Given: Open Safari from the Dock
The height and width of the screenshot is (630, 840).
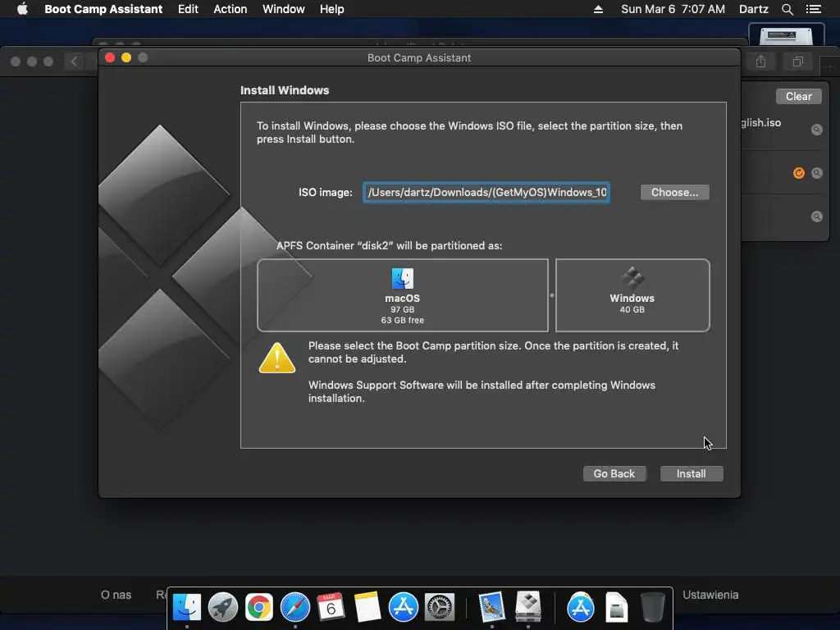Looking at the screenshot, I should click(295, 608).
